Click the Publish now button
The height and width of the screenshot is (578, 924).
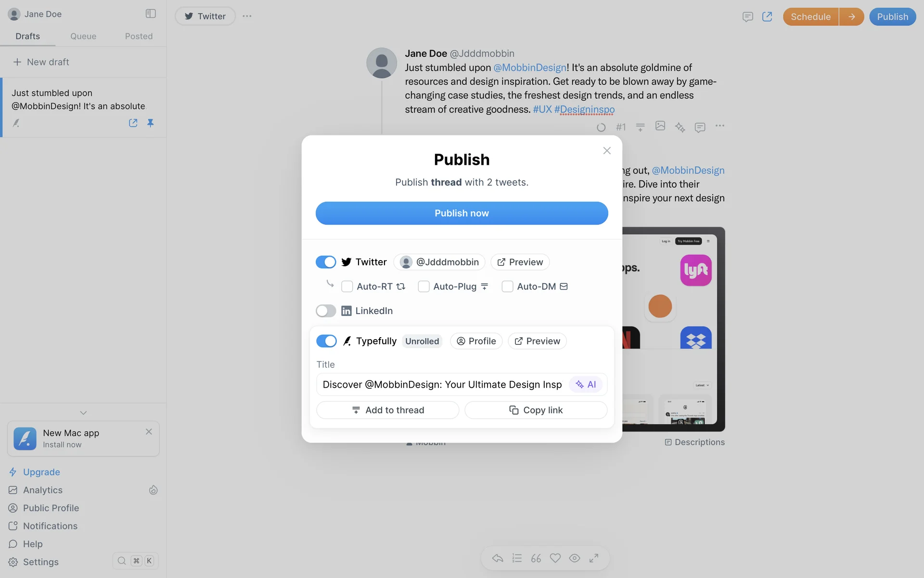pos(462,213)
